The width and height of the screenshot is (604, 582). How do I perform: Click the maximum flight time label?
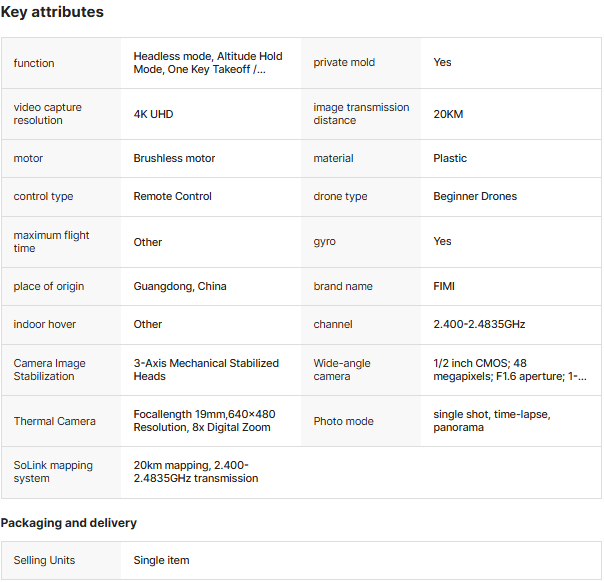point(51,242)
